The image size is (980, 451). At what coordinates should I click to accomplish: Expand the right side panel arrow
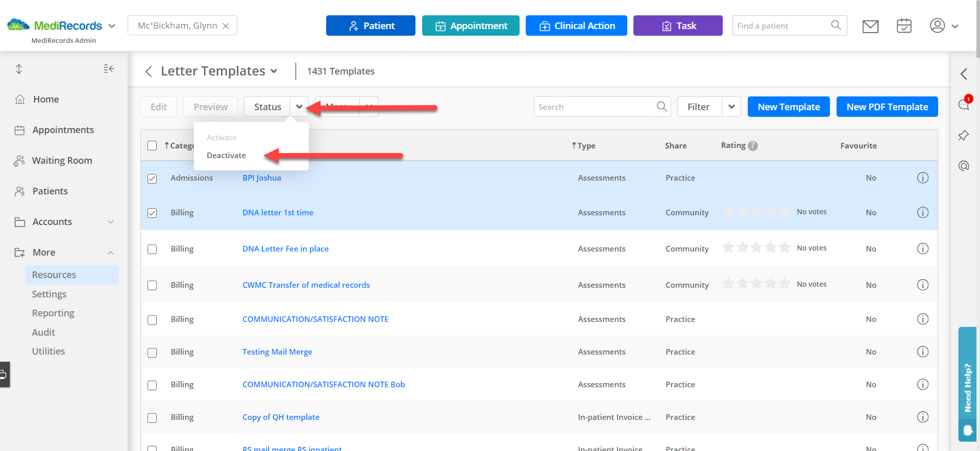point(964,74)
